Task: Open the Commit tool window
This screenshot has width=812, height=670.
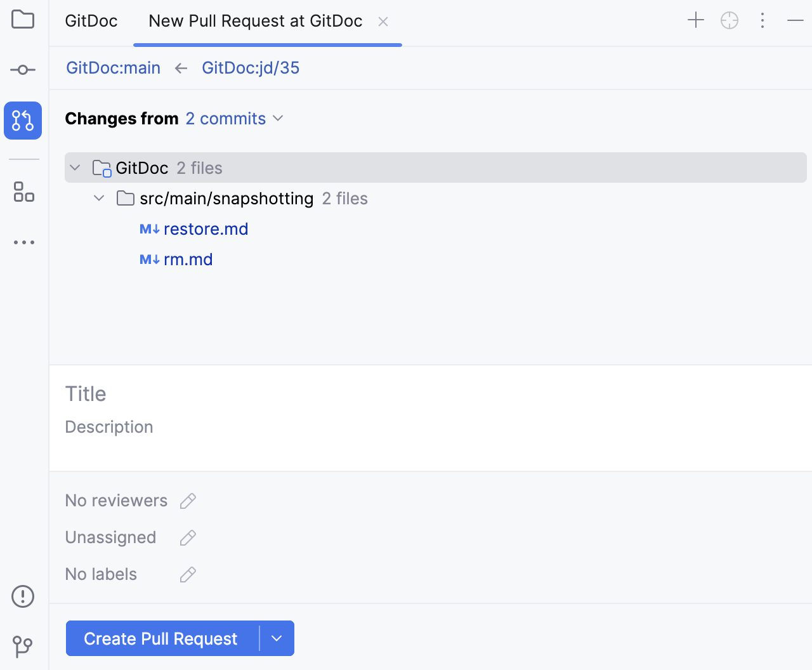Action: 23,70
